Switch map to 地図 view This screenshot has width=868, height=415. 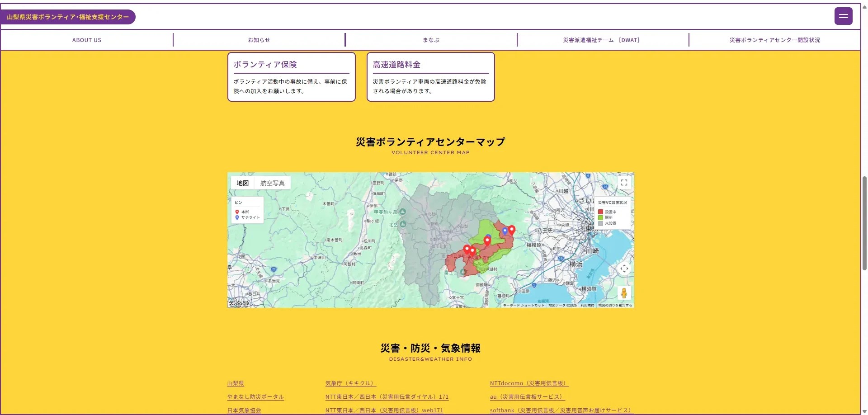[243, 183]
